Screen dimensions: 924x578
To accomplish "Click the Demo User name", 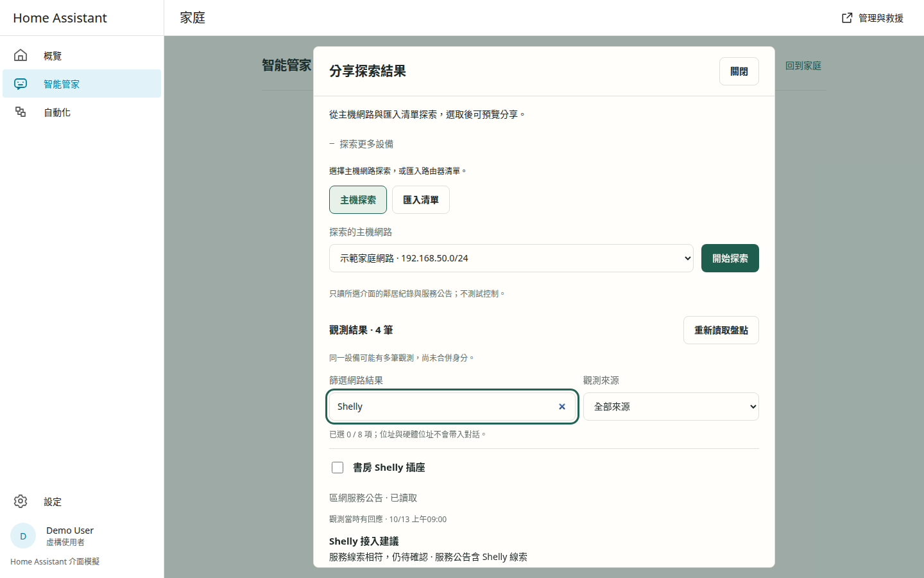I will click(x=70, y=530).
